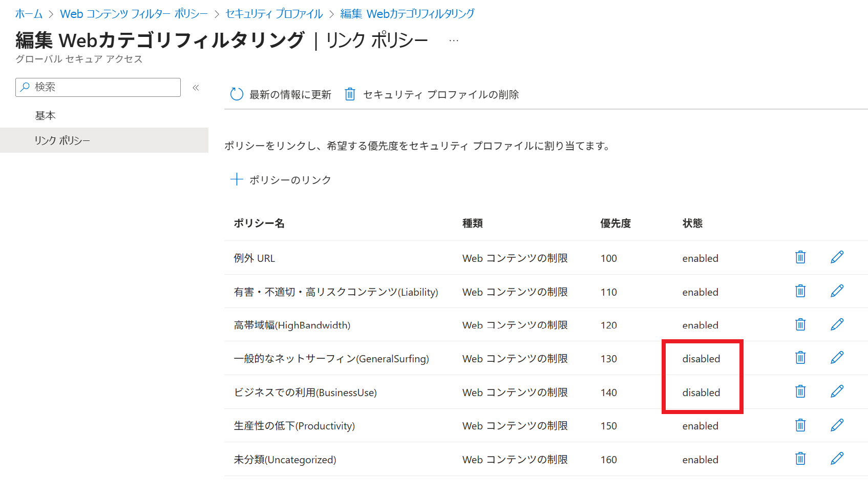Click priority value 120

pyautogui.click(x=609, y=325)
